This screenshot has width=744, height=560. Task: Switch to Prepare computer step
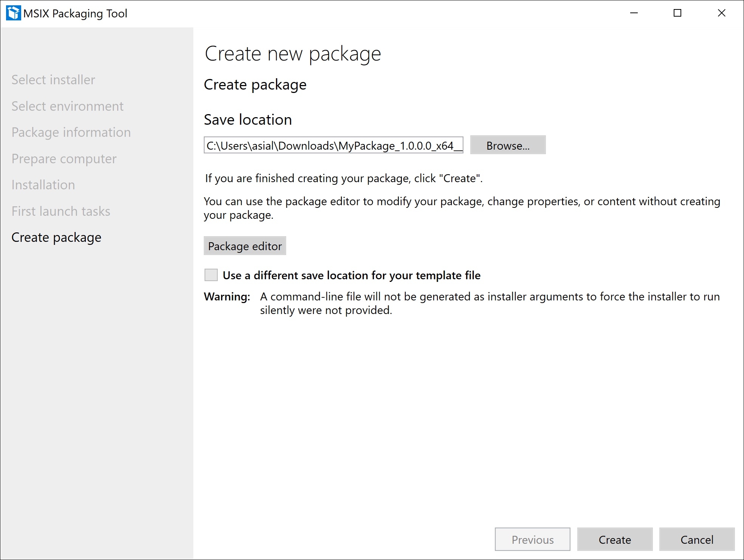64,159
